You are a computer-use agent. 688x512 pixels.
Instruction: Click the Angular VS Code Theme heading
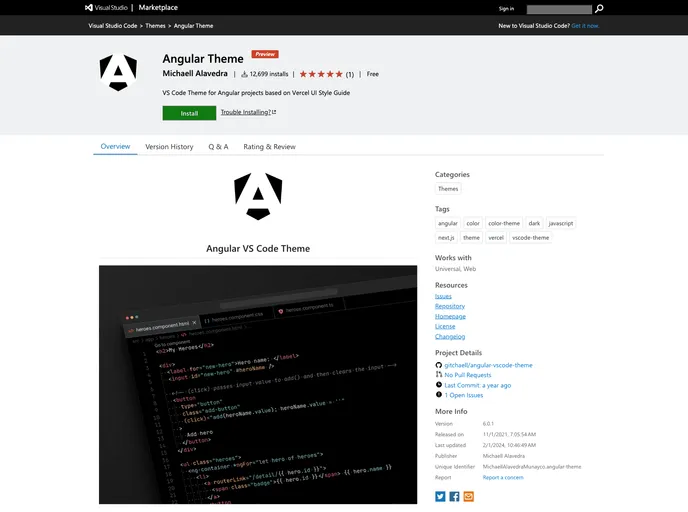(258, 248)
